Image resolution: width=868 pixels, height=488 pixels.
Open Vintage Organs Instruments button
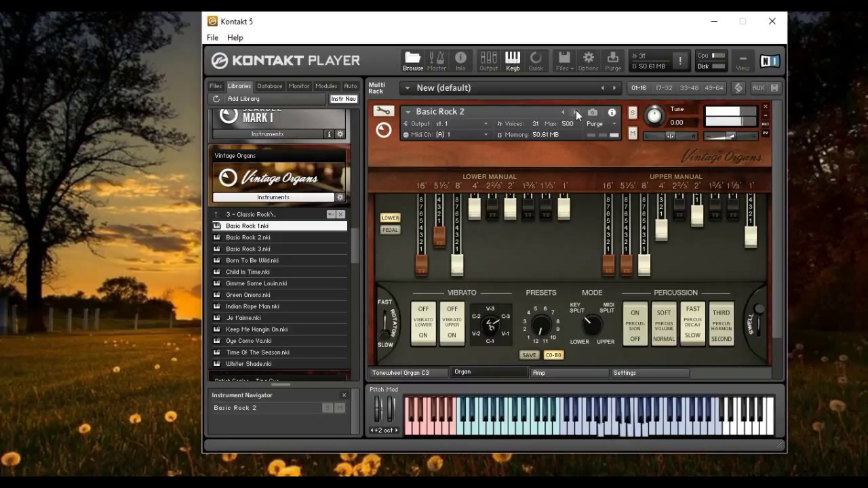tap(273, 197)
